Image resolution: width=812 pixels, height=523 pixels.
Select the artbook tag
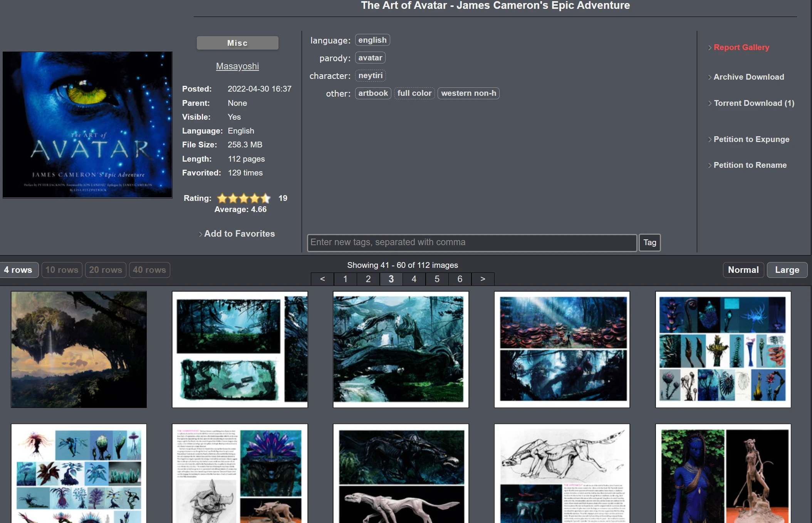point(373,93)
